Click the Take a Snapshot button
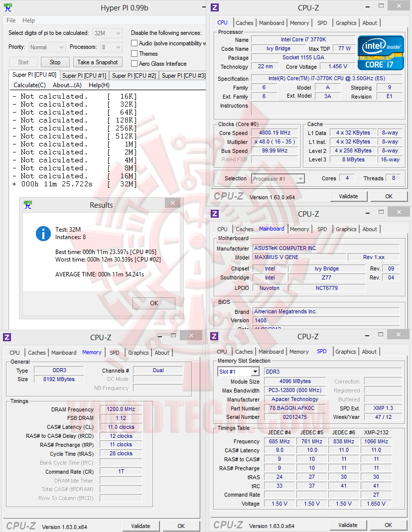412x532 pixels. pyautogui.click(x=98, y=62)
